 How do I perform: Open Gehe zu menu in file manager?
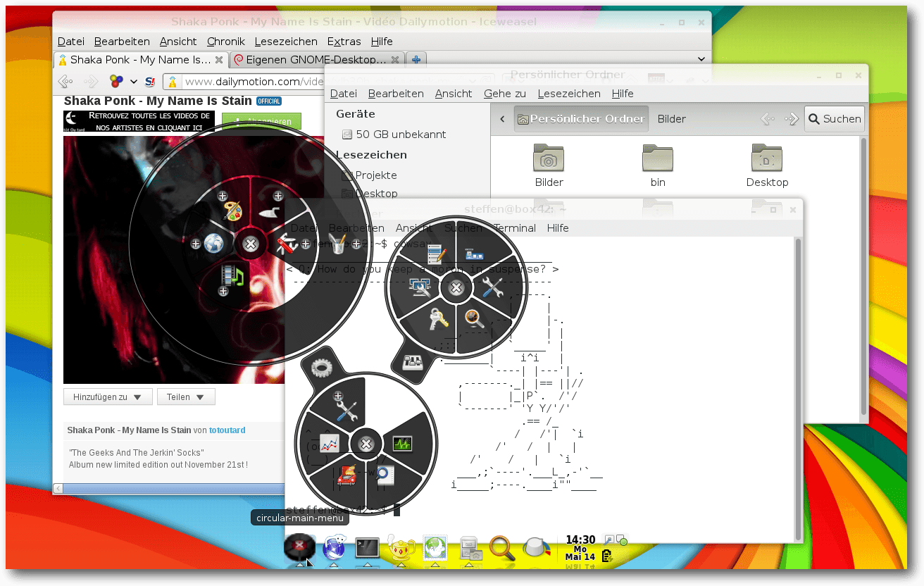(505, 94)
